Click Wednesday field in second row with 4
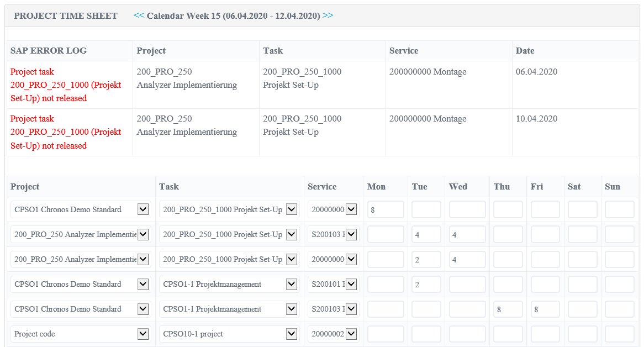 point(467,234)
